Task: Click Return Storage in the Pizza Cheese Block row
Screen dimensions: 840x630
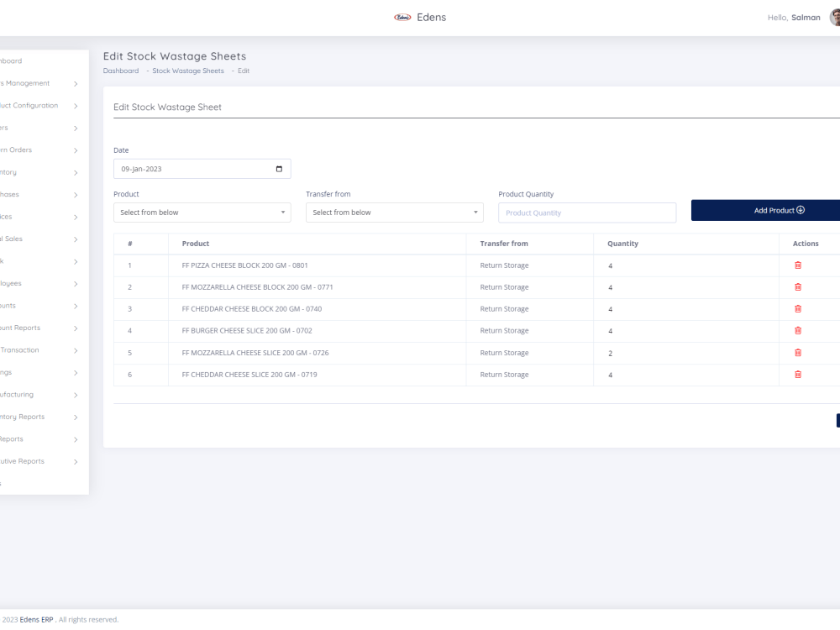Action: click(504, 265)
